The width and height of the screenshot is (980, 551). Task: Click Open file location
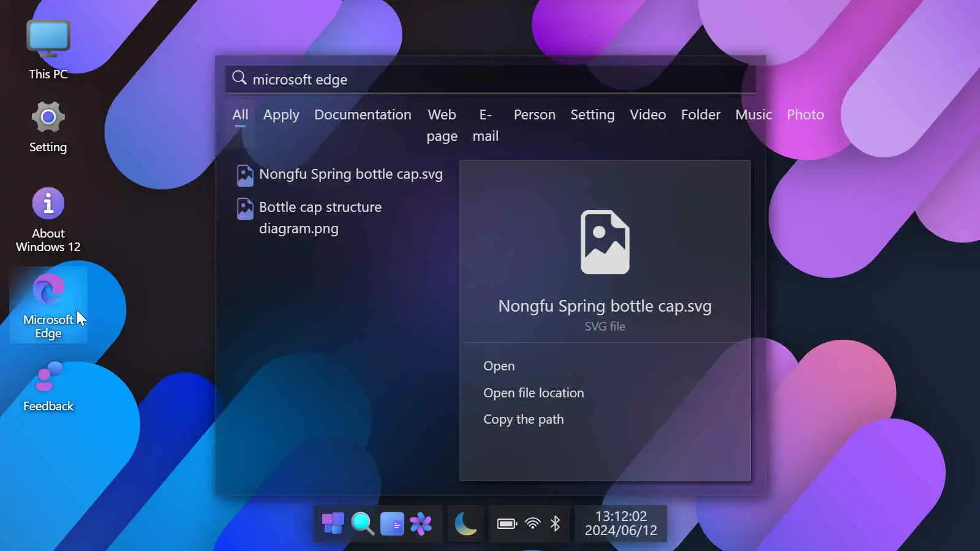533,393
